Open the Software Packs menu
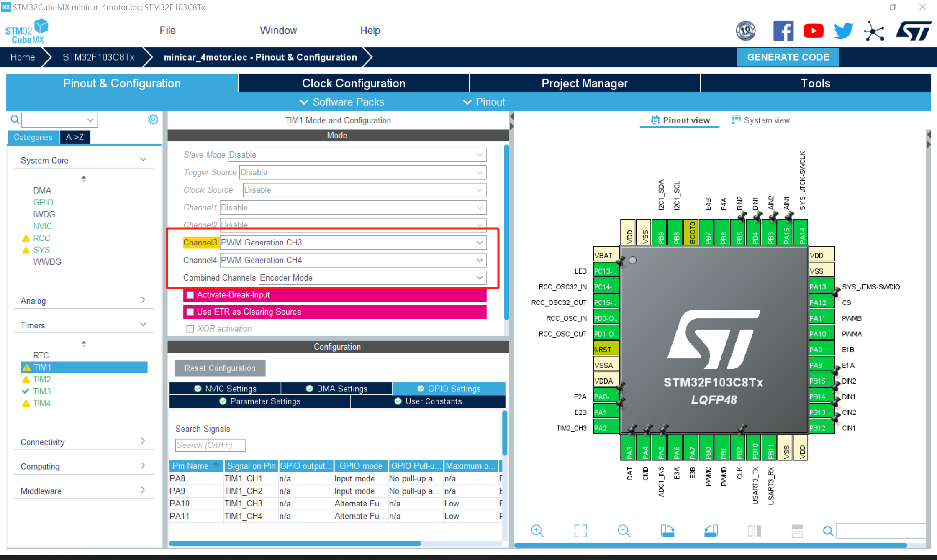The image size is (937, 560). pos(342,102)
